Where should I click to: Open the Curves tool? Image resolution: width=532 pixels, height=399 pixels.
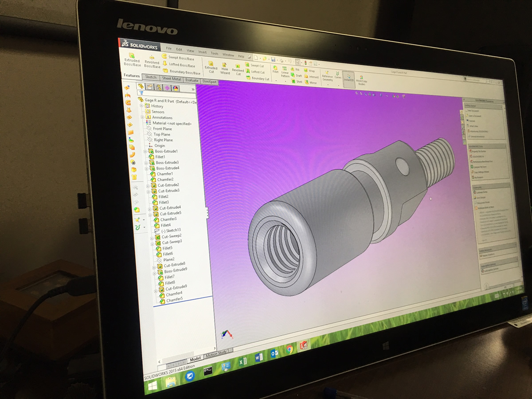pyautogui.click(x=338, y=75)
